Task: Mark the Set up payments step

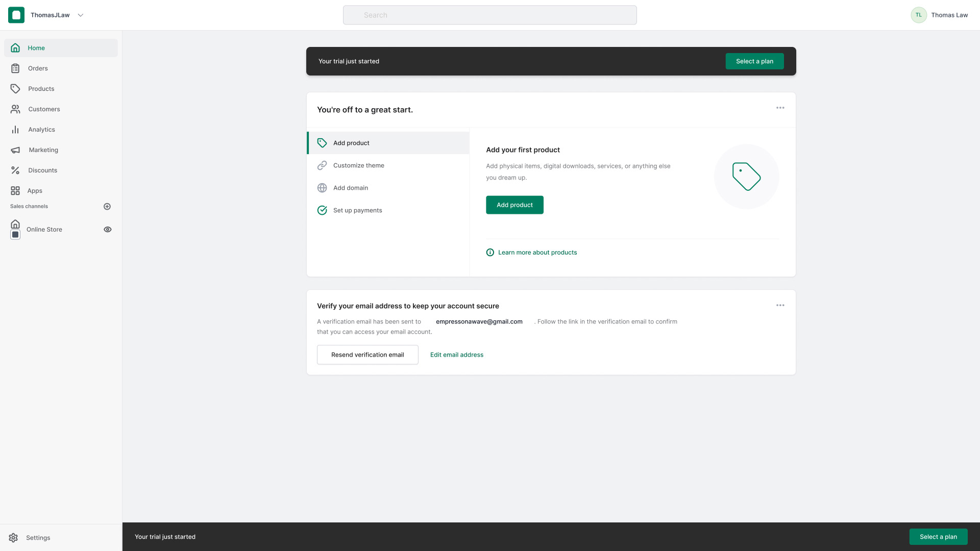Action: [x=357, y=210]
